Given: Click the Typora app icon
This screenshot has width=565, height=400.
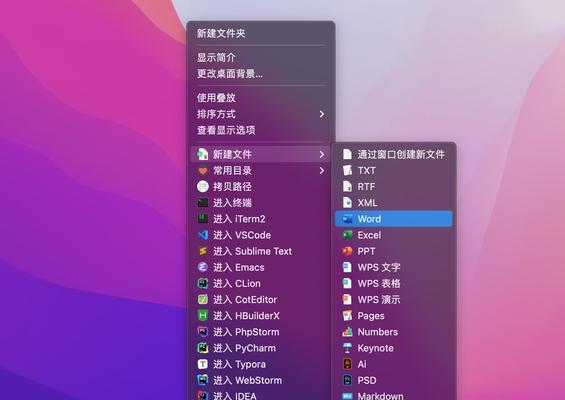Looking at the screenshot, I should 203,364.
